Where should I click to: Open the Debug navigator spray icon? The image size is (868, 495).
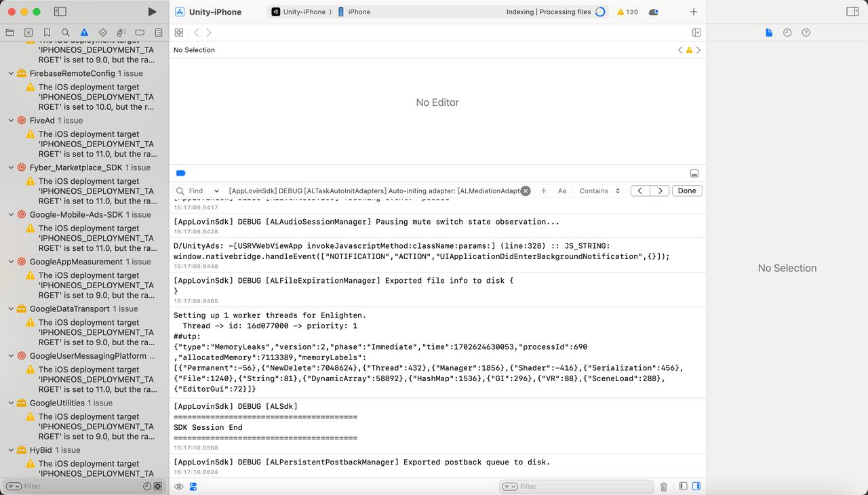point(121,32)
